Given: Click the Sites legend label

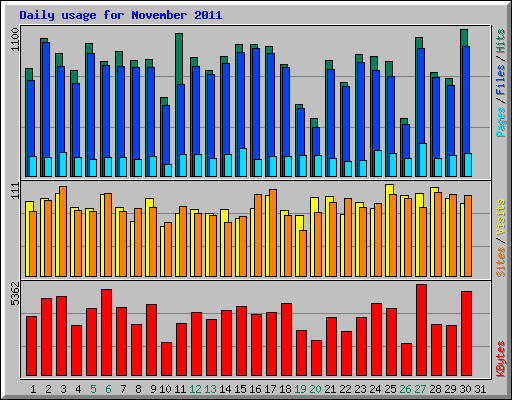Looking at the screenshot, I should (501, 262).
